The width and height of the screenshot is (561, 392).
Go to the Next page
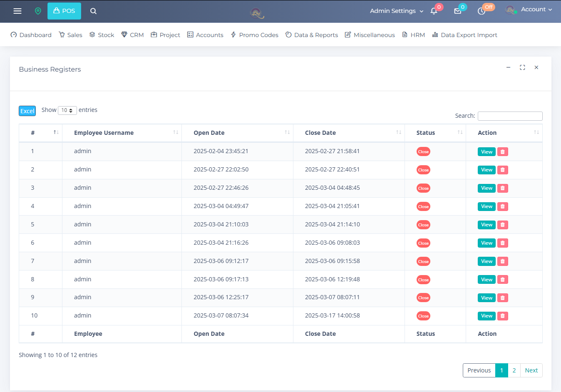click(531, 370)
